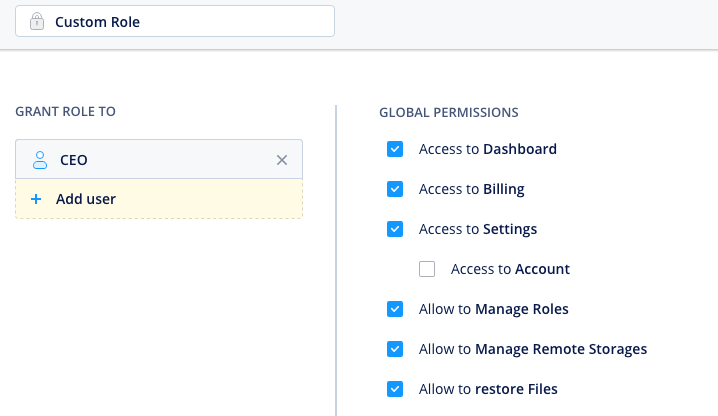Click the Custom Role name input field
Image resolution: width=718 pixels, height=416 pixels.
tap(190, 21)
